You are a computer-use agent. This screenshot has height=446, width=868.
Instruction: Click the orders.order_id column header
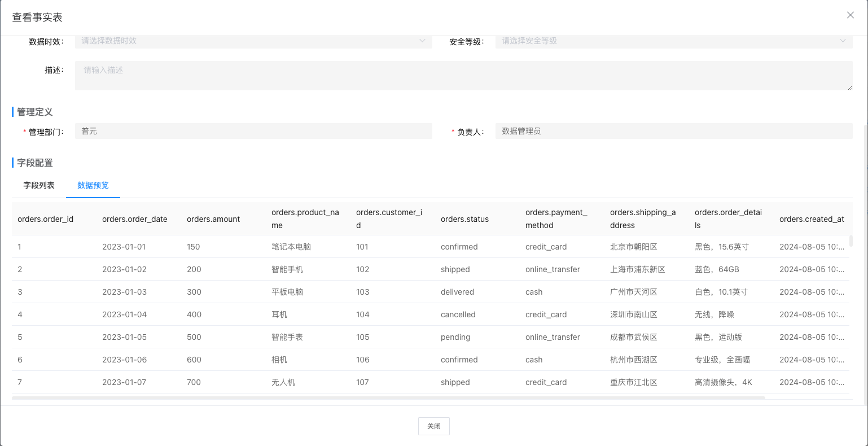pyautogui.click(x=46, y=219)
